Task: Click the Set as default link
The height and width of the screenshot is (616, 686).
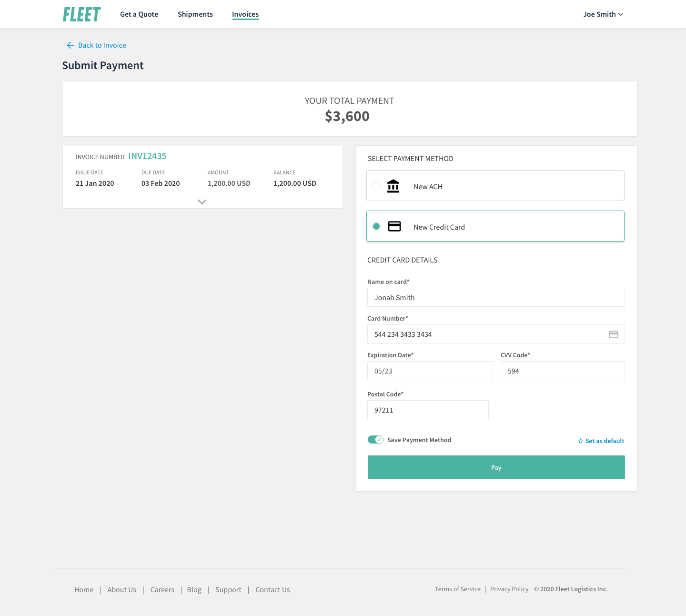Action: coord(605,441)
